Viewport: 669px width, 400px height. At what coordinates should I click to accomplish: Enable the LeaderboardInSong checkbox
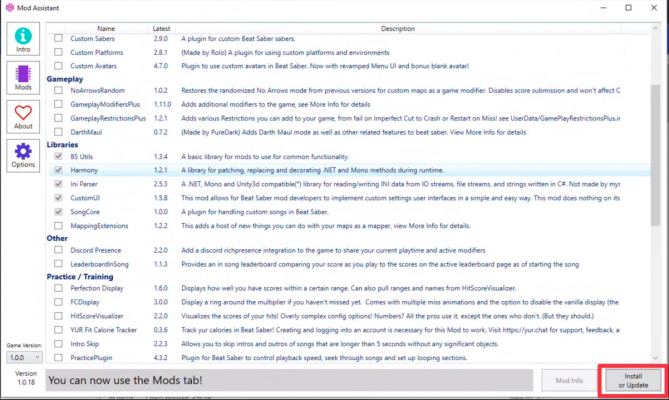(58, 264)
